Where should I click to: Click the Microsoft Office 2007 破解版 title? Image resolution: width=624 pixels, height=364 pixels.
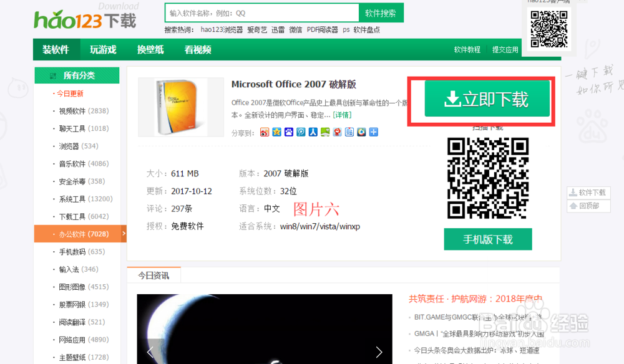[x=294, y=84]
